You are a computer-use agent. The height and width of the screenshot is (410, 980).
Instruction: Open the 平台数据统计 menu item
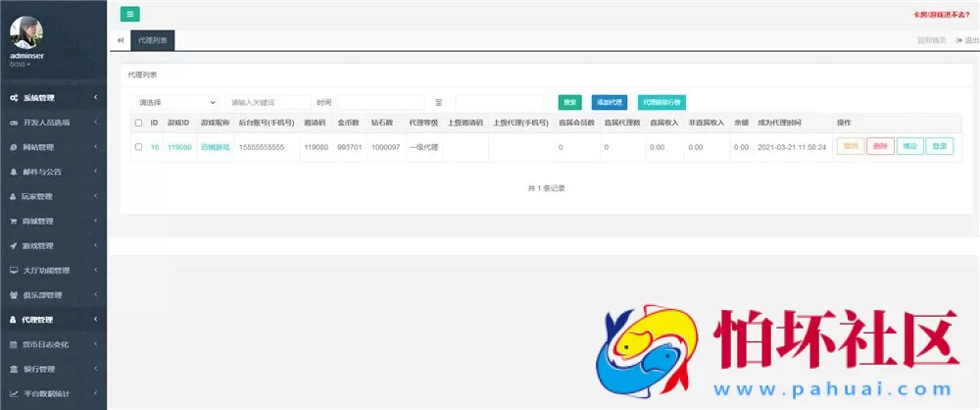tap(53, 393)
